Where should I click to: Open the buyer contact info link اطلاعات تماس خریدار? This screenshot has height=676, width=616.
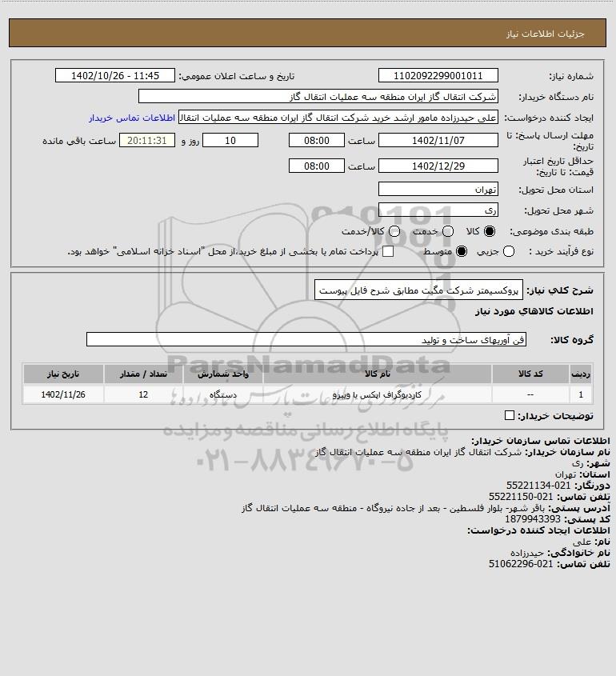coord(132,118)
